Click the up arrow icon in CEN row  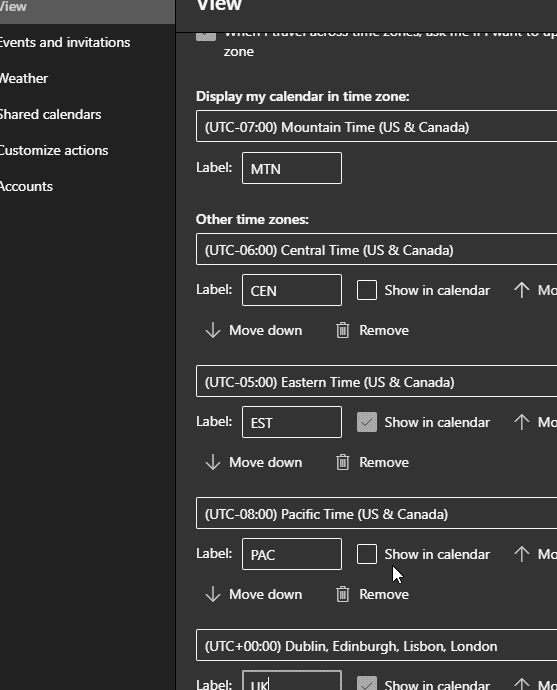(522, 290)
